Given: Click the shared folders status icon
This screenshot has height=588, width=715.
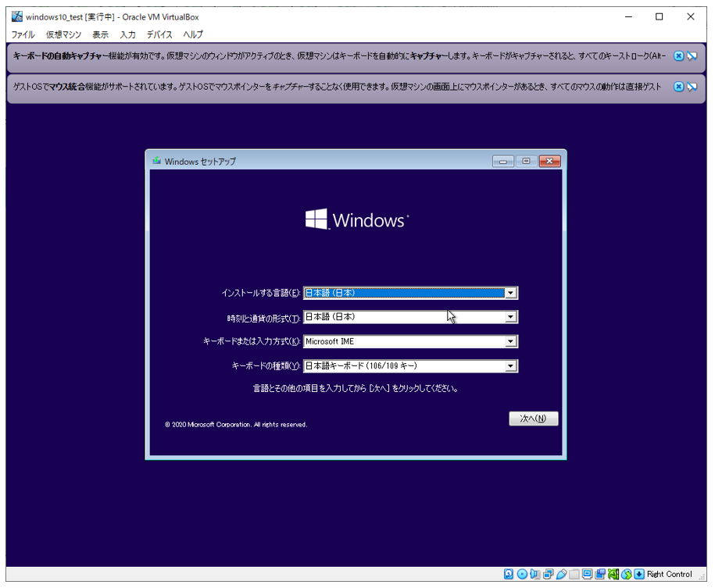Looking at the screenshot, I should click(574, 574).
